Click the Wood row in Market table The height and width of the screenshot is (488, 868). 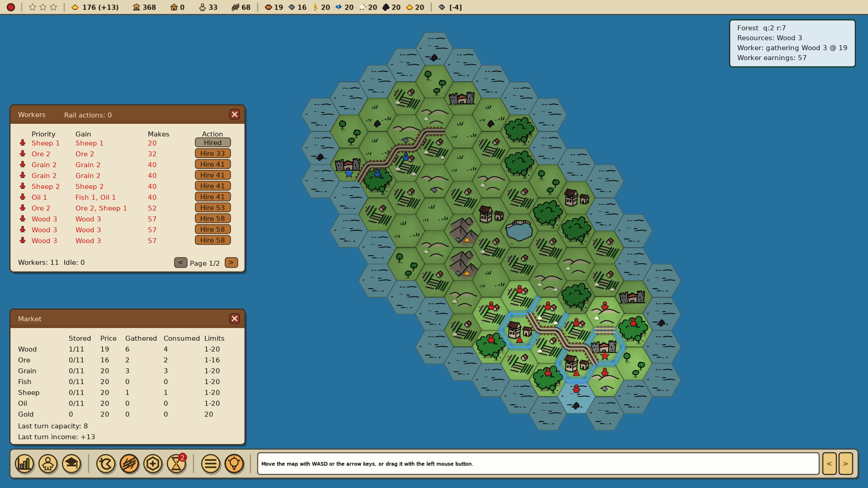tap(122, 349)
